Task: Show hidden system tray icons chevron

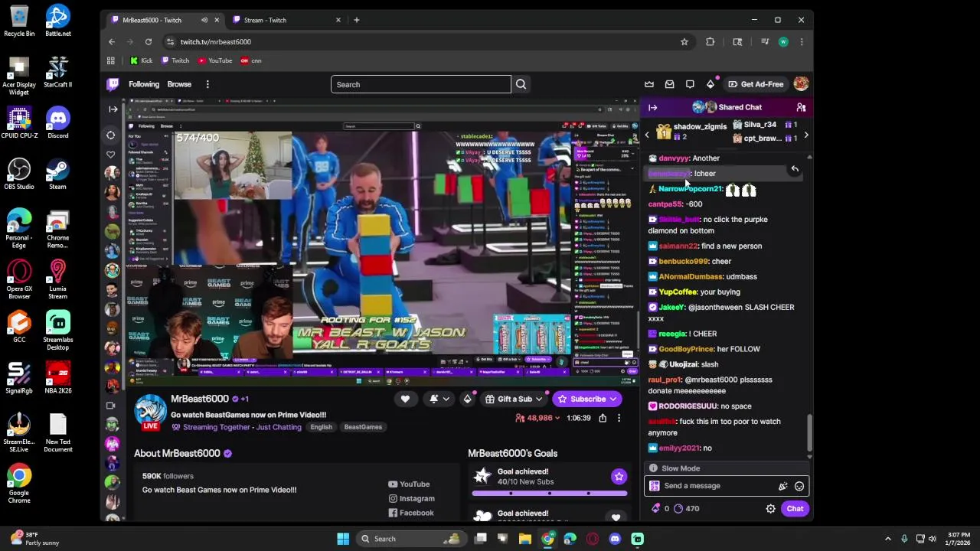Action: pos(888,539)
